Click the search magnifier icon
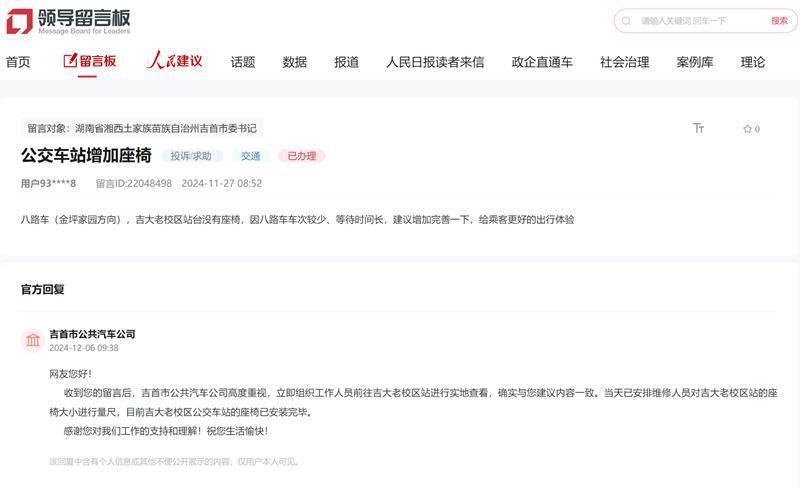The width and height of the screenshot is (800, 488). coord(627,21)
